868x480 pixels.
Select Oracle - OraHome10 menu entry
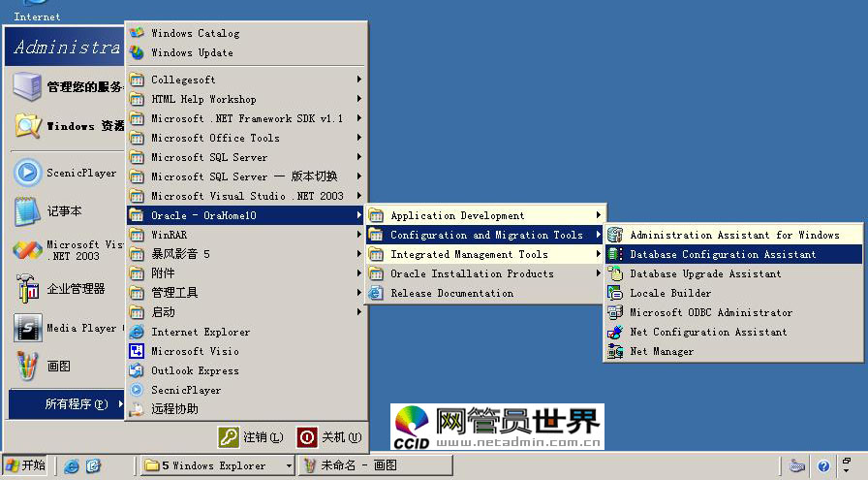(247, 215)
